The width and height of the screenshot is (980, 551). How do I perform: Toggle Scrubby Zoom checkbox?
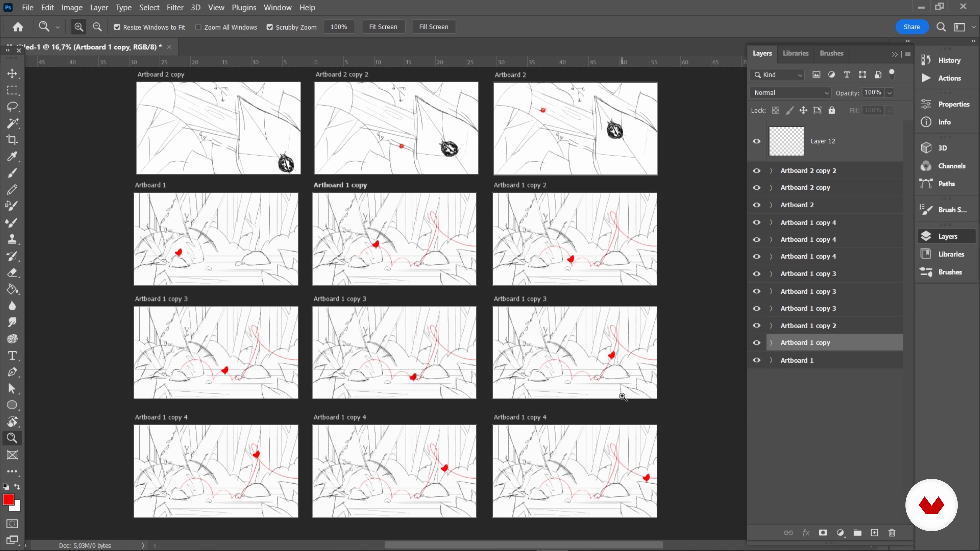270,27
